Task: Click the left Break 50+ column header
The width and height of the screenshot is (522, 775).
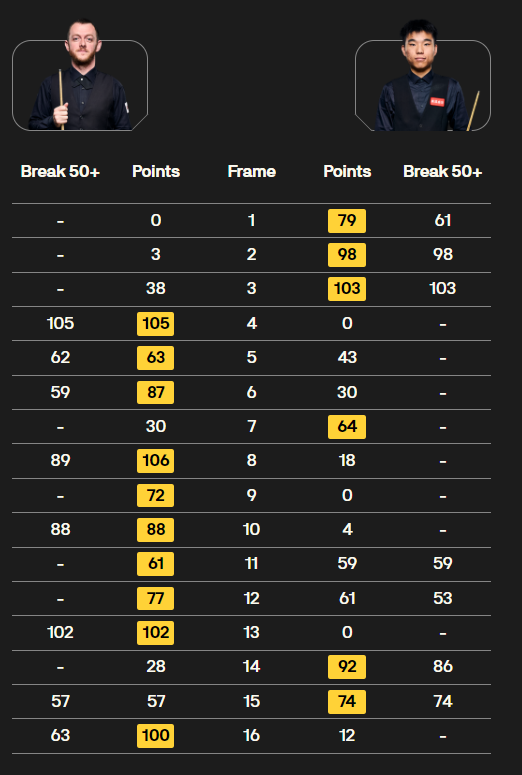Action: (60, 172)
